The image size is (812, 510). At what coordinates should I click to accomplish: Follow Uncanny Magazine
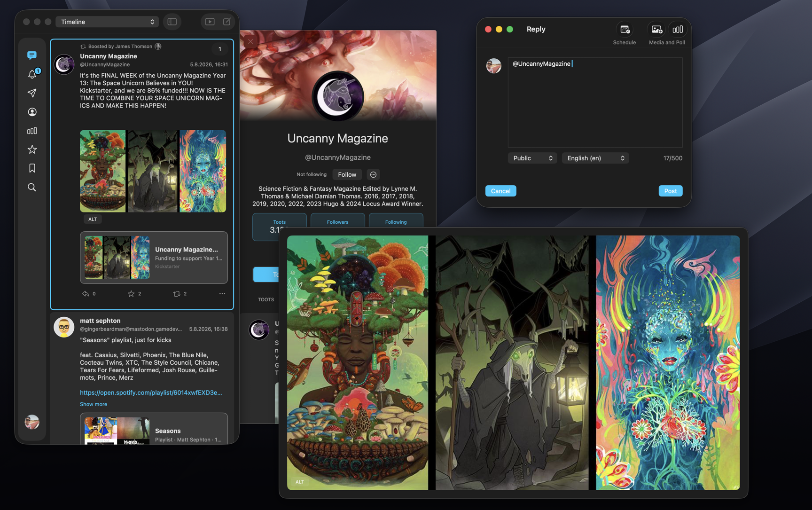pyautogui.click(x=347, y=174)
